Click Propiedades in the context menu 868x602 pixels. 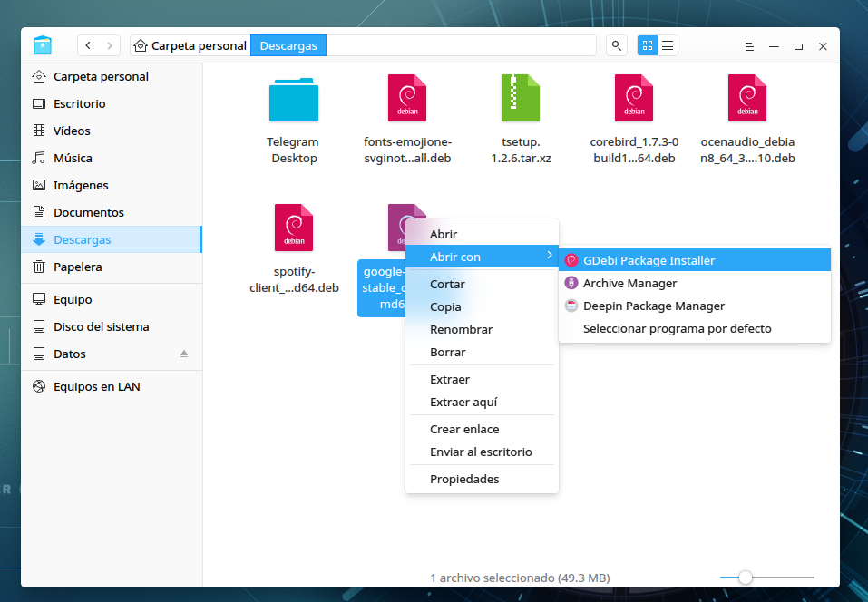coord(464,479)
